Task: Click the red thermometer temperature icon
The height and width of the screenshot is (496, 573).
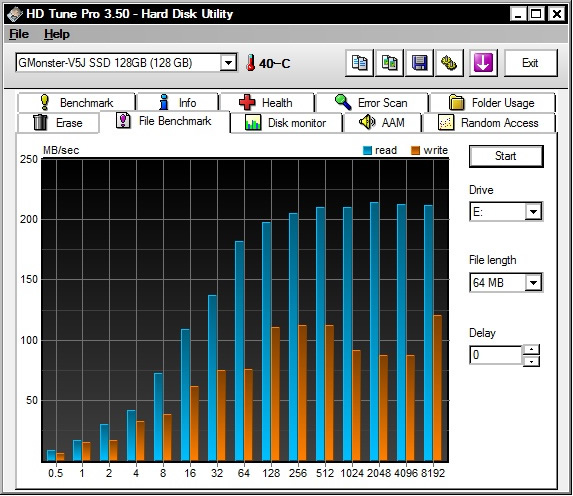Action: point(250,63)
